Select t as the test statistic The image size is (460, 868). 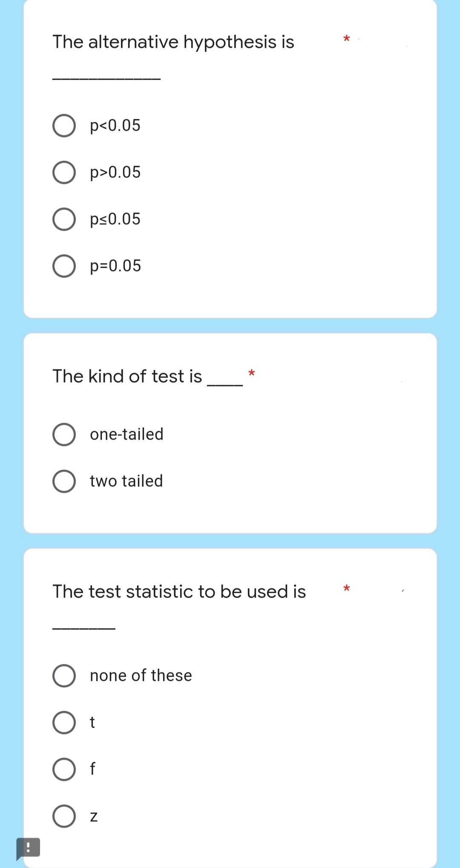click(x=64, y=722)
